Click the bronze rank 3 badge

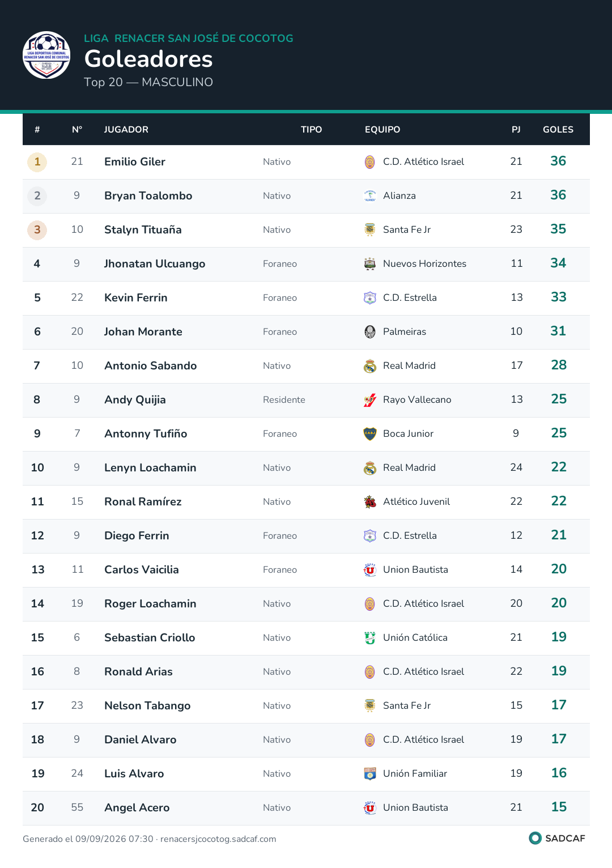pyautogui.click(x=37, y=230)
